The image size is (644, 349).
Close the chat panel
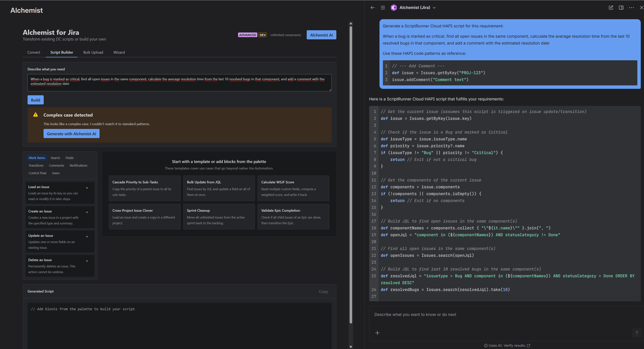[x=642, y=7]
